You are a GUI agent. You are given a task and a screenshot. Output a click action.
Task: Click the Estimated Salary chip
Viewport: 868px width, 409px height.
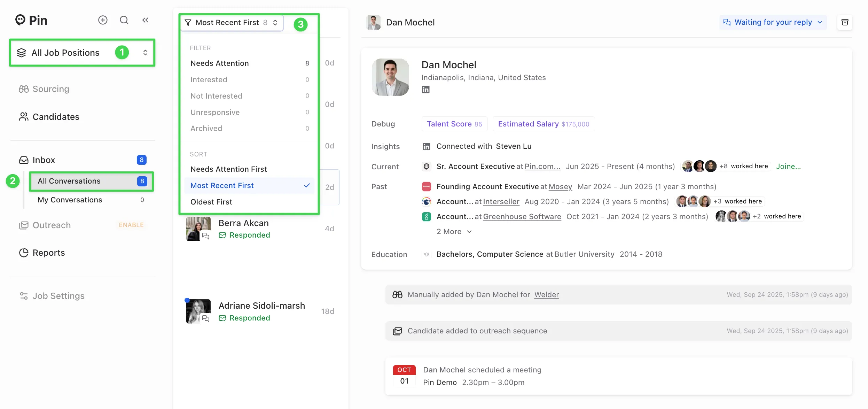[544, 124]
